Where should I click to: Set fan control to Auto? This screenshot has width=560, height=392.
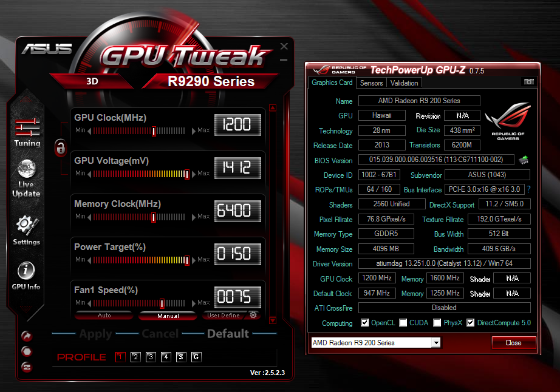pos(104,316)
